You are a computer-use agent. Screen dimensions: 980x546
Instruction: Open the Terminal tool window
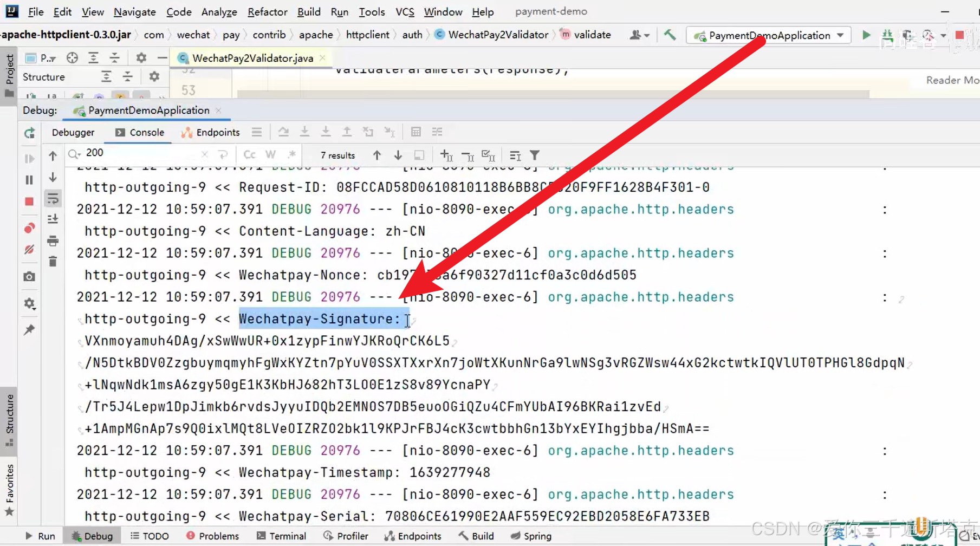coord(282,536)
